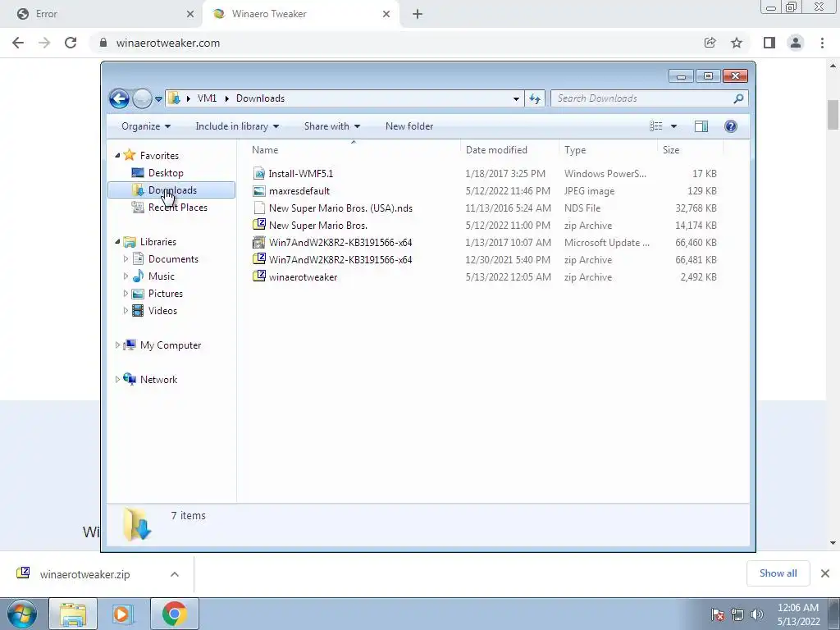Expand the Music library node
Viewport: 840px width, 630px height.
click(x=126, y=276)
